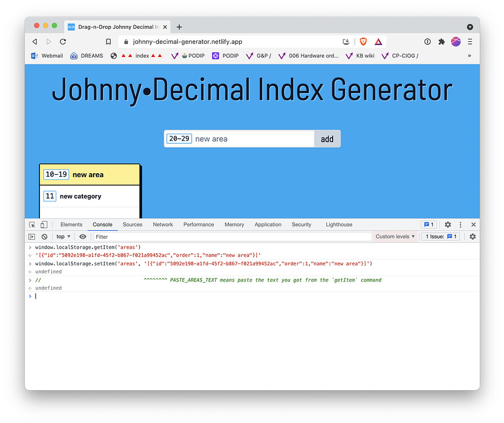
Task: Click the add button for a new area
Action: (327, 138)
